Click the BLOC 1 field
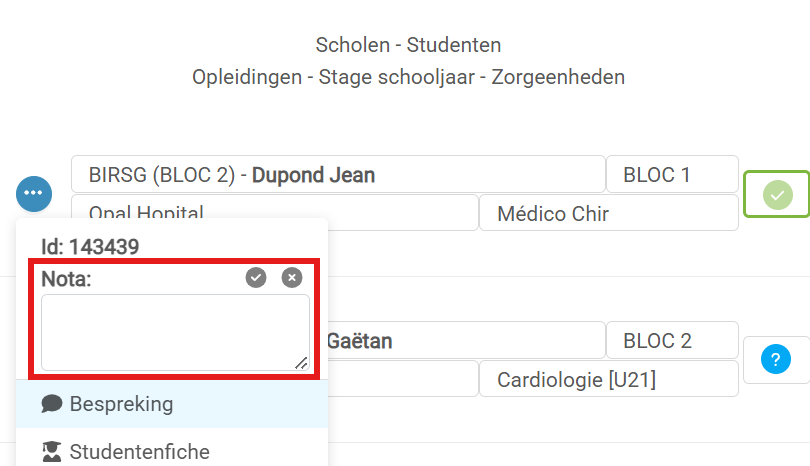 672,175
